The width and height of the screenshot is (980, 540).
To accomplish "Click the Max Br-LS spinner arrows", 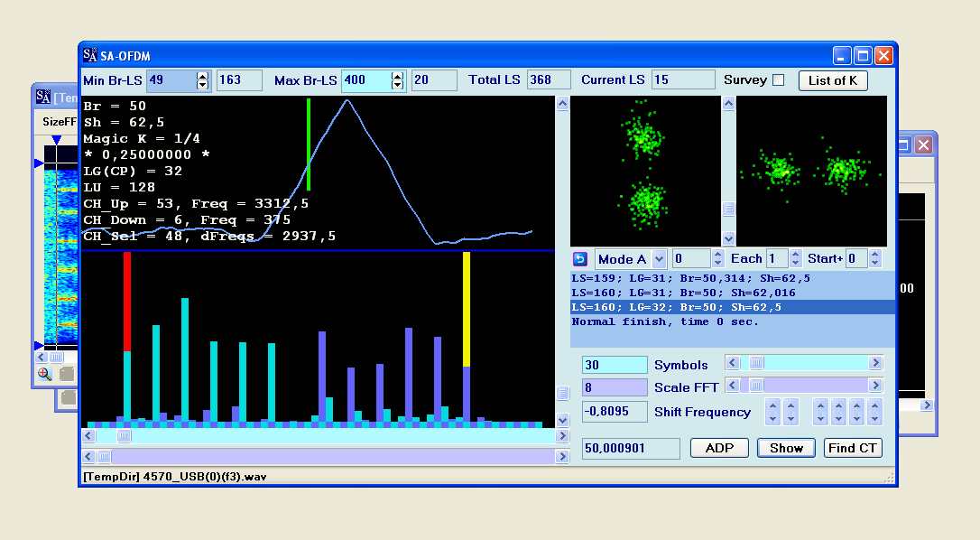I will coord(397,80).
